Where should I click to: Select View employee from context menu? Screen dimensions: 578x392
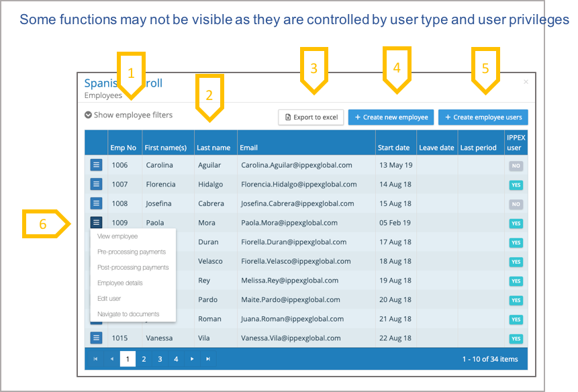click(x=117, y=236)
